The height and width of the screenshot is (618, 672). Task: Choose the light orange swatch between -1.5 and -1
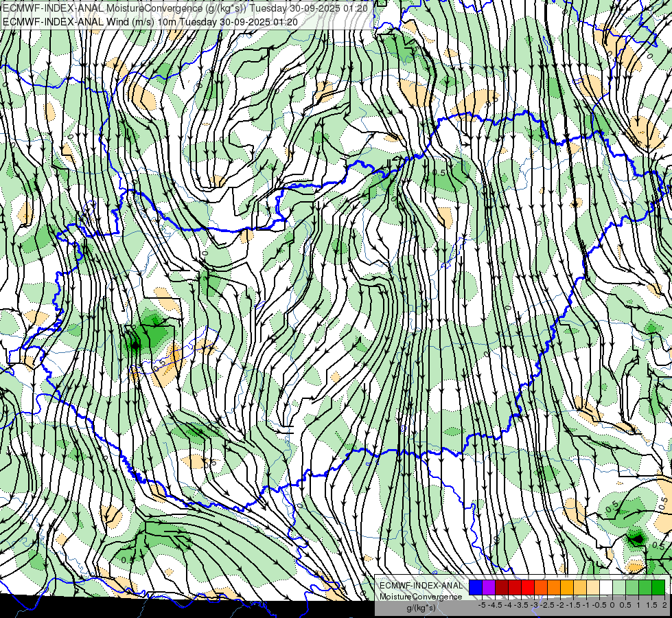[580, 587]
